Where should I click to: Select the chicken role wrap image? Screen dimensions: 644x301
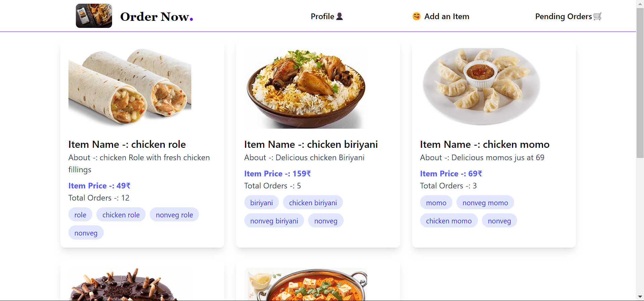(x=130, y=87)
